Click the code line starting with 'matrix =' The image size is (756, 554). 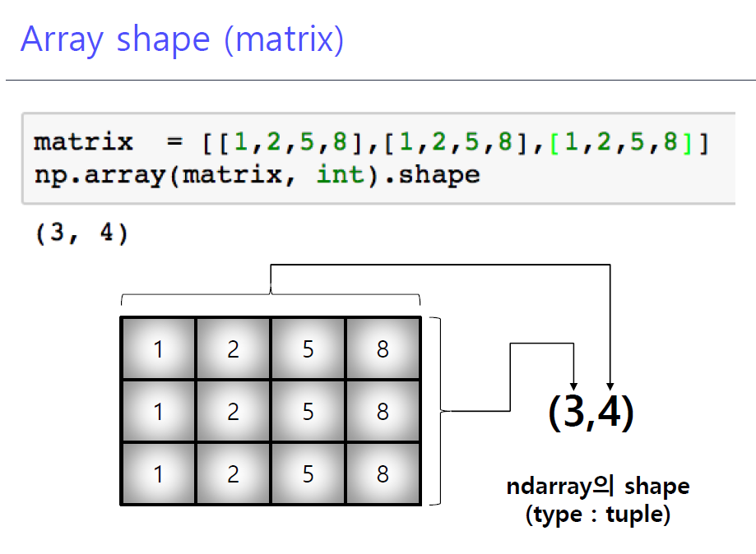coord(371,142)
